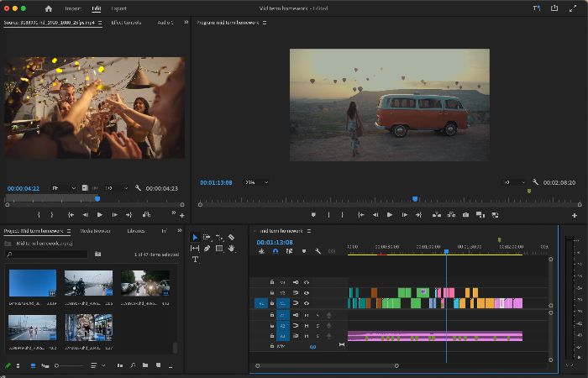Viewport: 588px width, 378px height.
Task: Switch Project panel to icon view
Action: [x=33, y=365]
